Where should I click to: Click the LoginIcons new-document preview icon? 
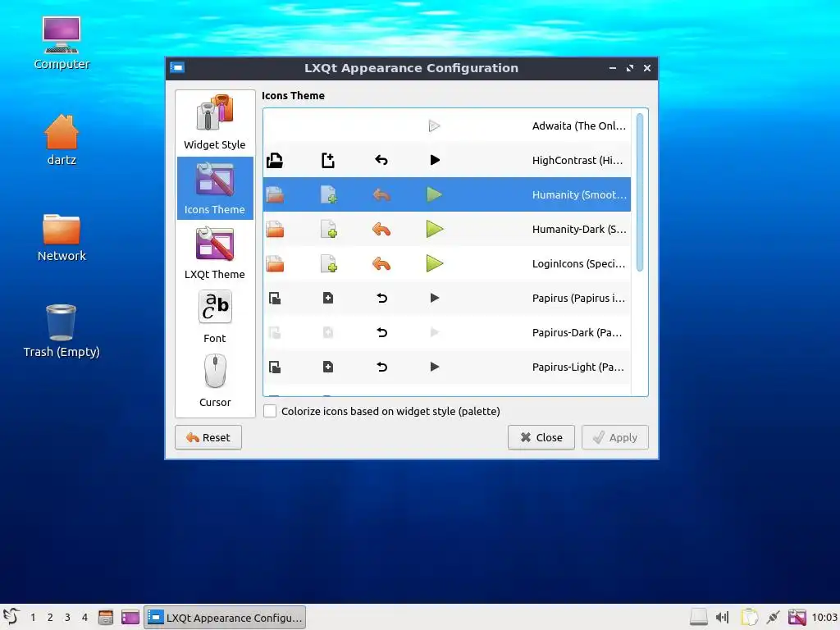[328, 263]
